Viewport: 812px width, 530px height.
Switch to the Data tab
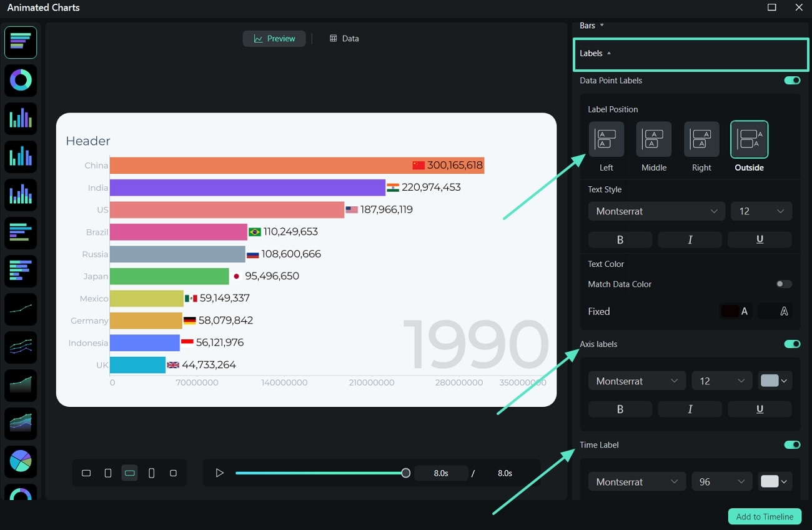click(x=344, y=38)
